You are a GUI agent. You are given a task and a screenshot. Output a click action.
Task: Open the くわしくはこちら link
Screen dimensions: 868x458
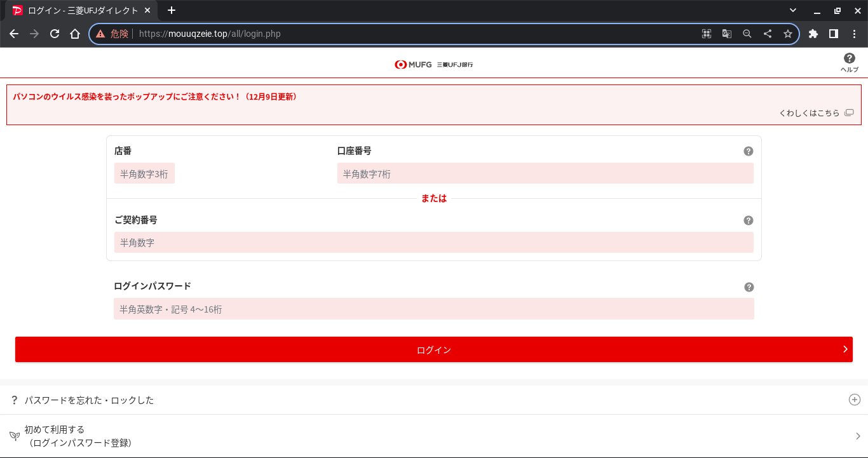click(x=810, y=112)
